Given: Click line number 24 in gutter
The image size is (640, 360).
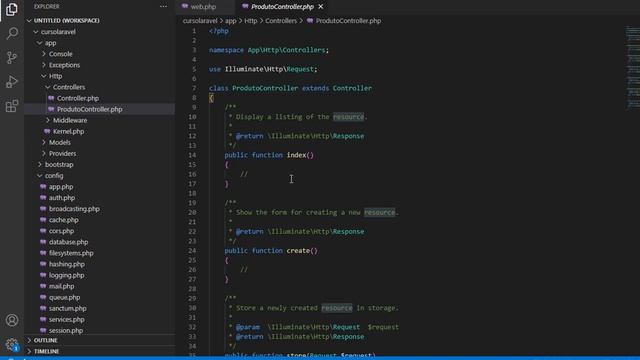Looking at the screenshot, I should [x=192, y=251].
